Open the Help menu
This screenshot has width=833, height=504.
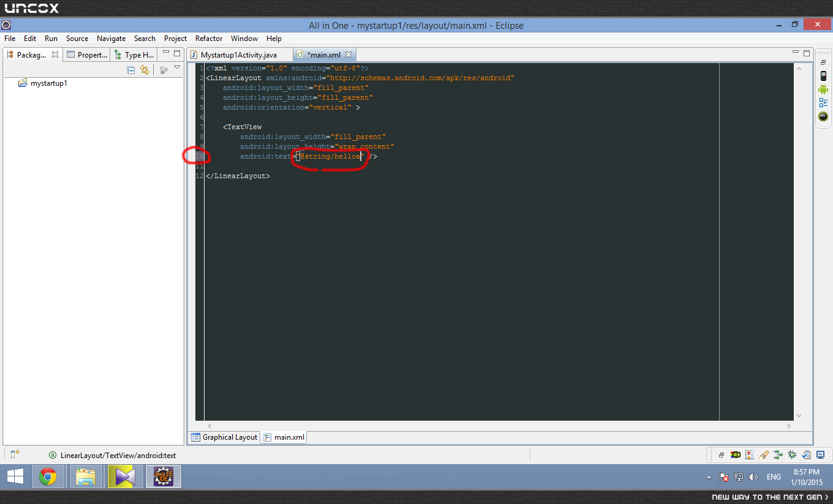pos(274,38)
